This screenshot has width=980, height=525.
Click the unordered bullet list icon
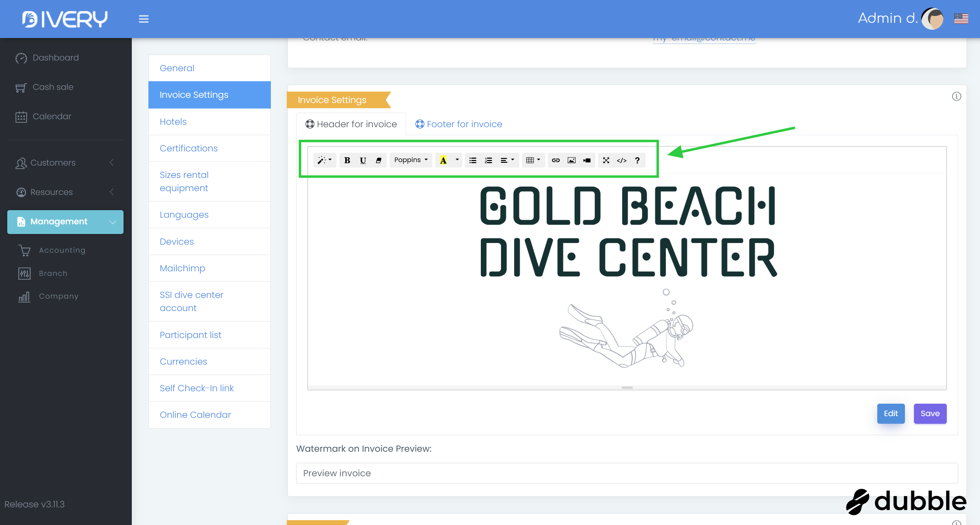pos(473,160)
